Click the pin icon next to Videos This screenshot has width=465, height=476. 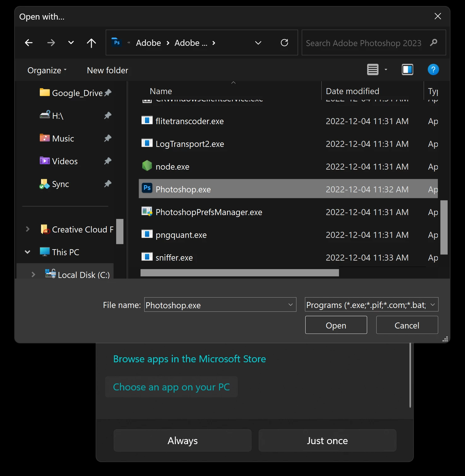108,161
